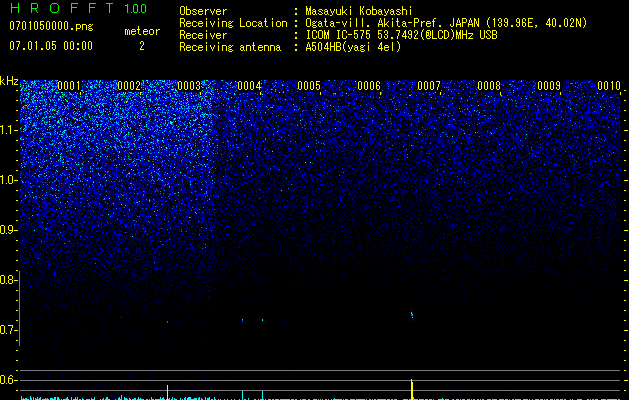Image resolution: width=629 pixels, height=400 pixels.
Task: Click time marker 0003
Action: 189,86
